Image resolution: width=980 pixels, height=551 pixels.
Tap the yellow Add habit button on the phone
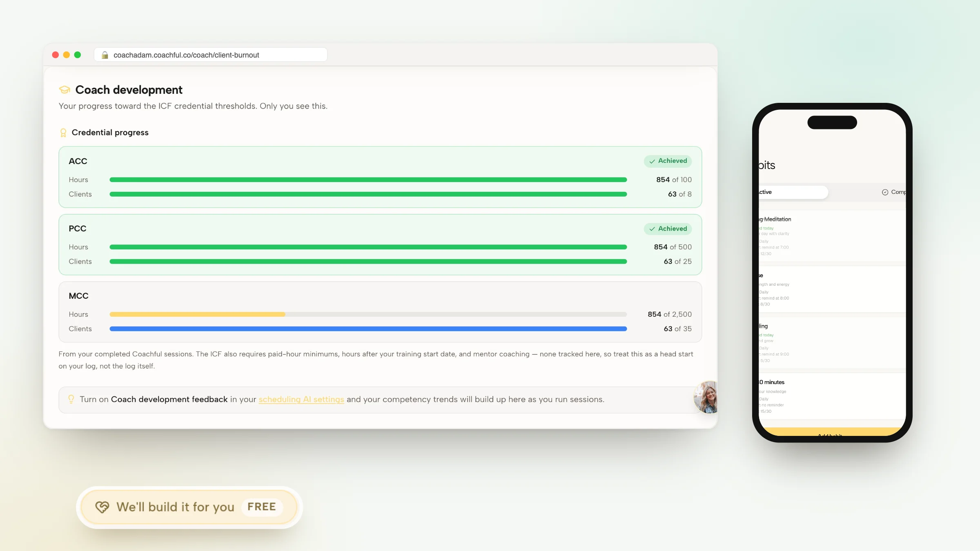pyautogui.click(x=832, y=432)
